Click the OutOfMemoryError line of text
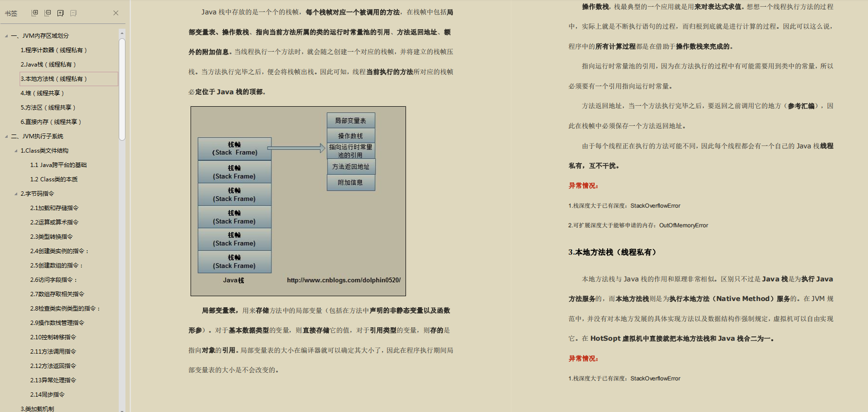 638,225
